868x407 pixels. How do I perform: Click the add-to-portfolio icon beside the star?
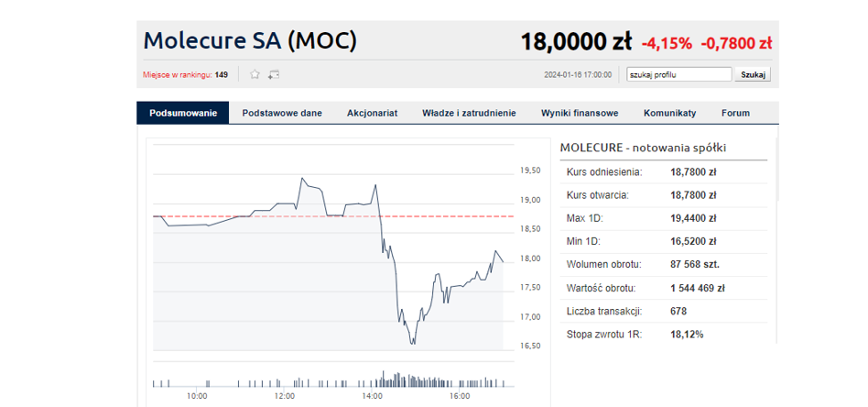273,74
